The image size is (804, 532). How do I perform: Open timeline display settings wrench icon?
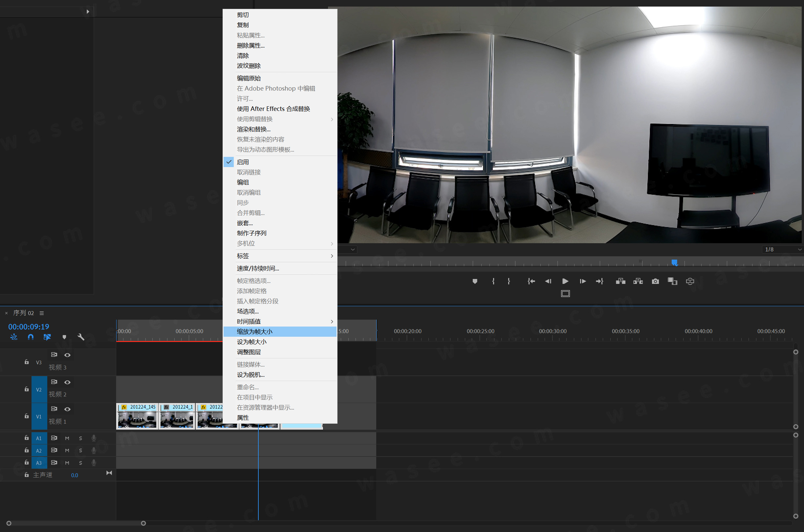[81, 337]
